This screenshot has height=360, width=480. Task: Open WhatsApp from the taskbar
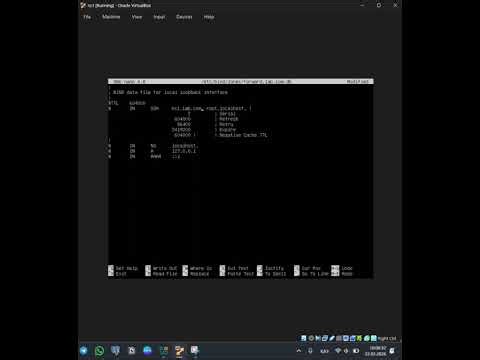click(99, 351)
